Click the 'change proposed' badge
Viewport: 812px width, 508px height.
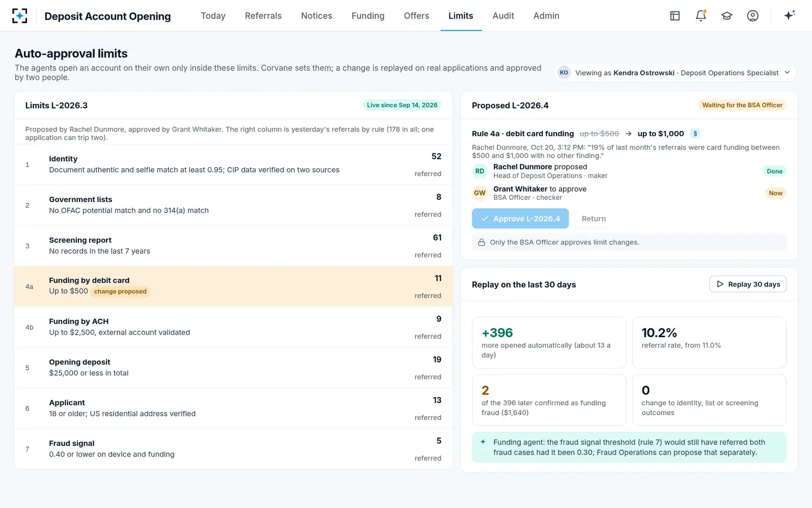pyautogui.click(x=120, y=291)
